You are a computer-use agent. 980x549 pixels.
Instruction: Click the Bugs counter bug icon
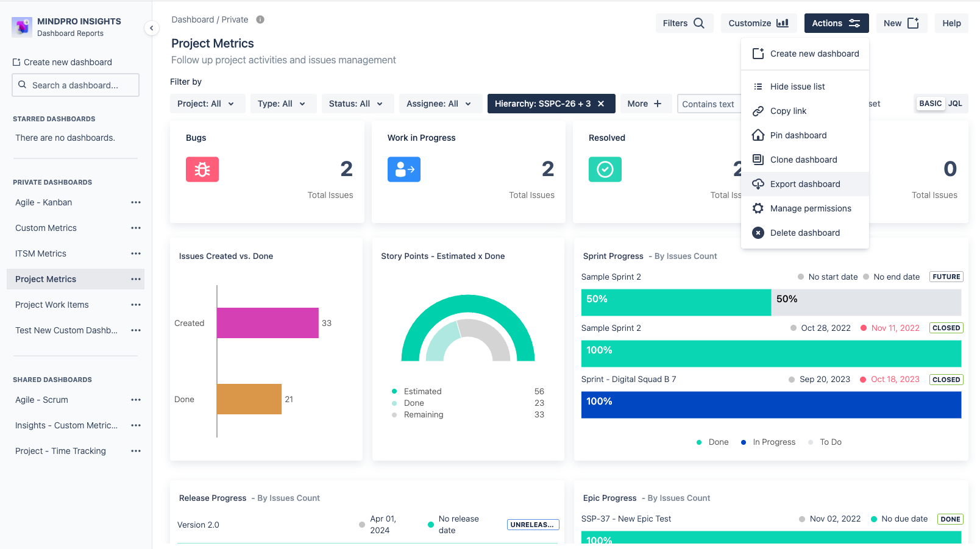pyautogui.click(x=202, y=169)
